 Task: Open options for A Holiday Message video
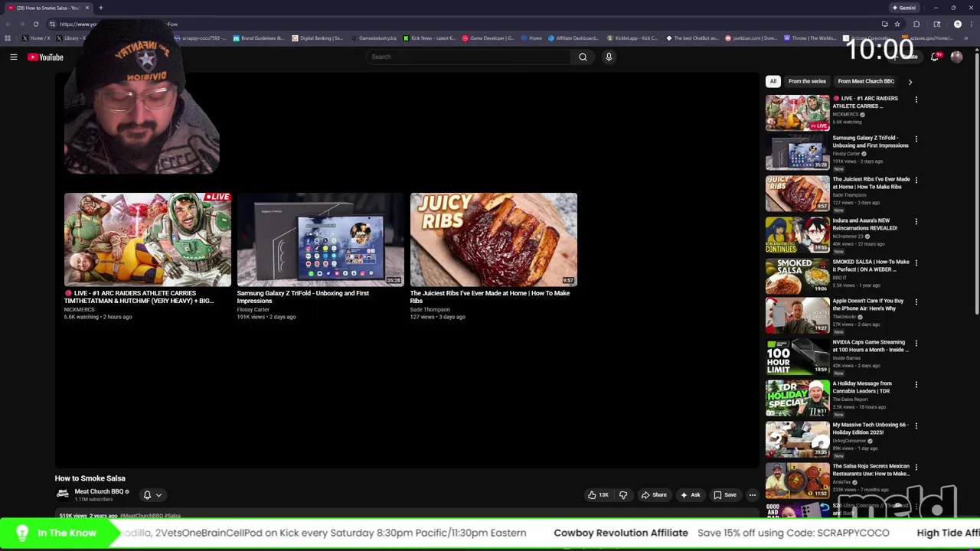click(916, 385)
